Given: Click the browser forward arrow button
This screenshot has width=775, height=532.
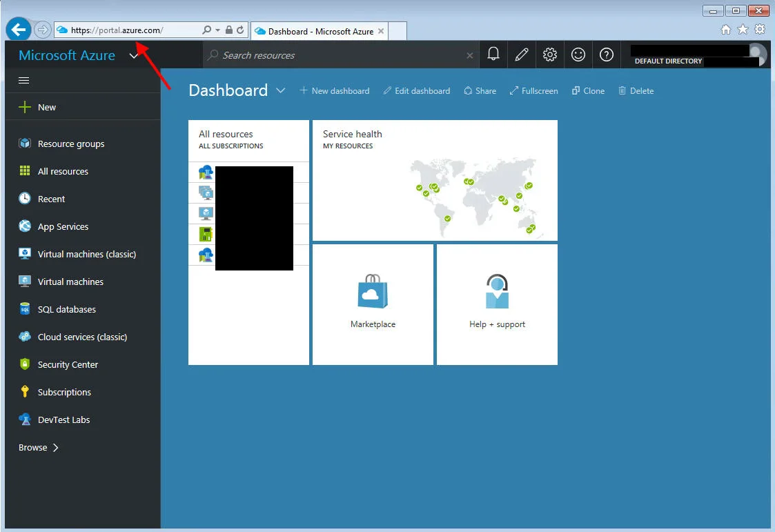Looking at the screenshot, I should [x=43, y=30].
